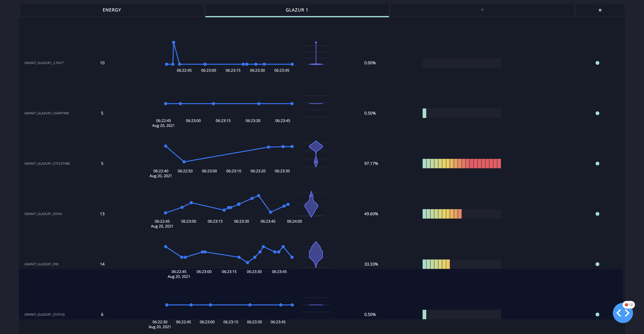The width and height of the screenshot is (644, 334).
Task: Click the 49.60% value
Action: point(371,214)
